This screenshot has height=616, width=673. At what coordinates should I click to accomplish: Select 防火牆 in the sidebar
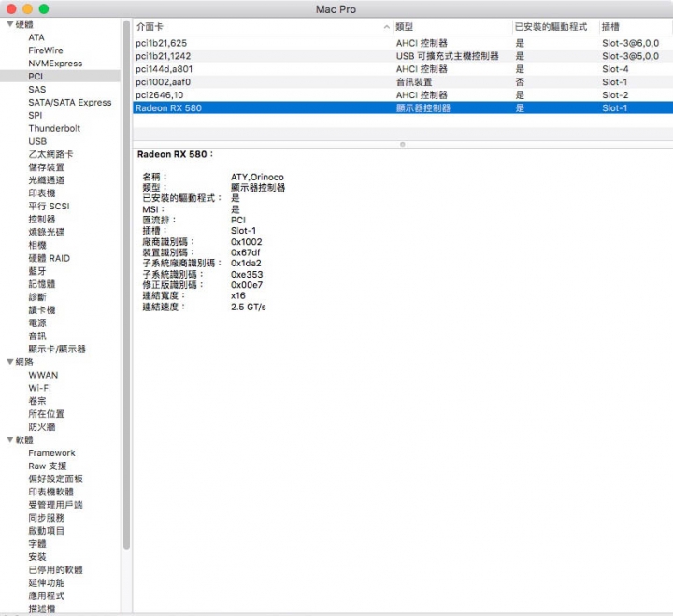pos(42,426)
